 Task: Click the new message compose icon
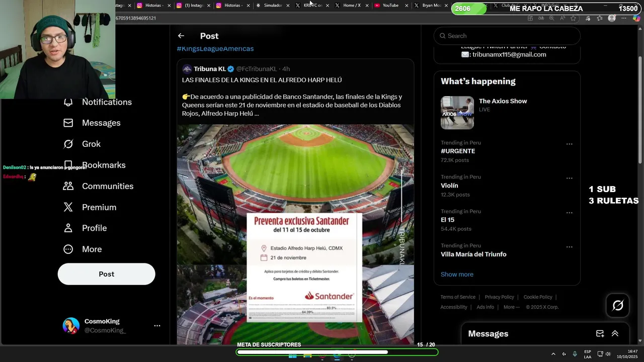pyautogui.click(x=600, y=333)
